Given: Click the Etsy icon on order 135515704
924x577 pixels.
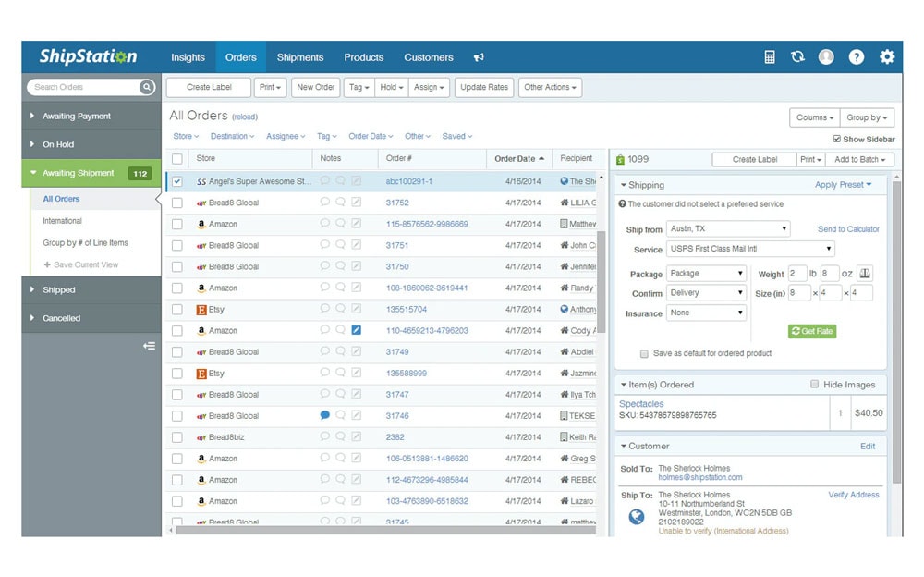Looking at the screenshot, I should pyautogui.click(x=201, y=310).
